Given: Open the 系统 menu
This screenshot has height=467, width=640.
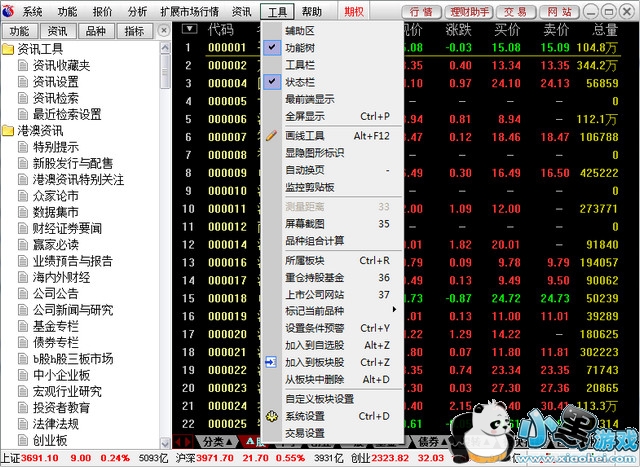Looking at the screenshot, I should click(32, 12).
